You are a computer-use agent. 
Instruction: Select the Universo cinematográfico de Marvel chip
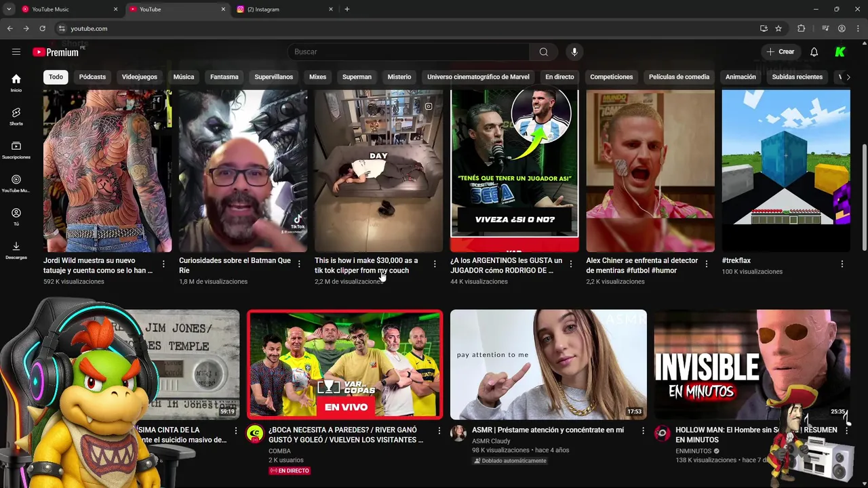[478, 77]
